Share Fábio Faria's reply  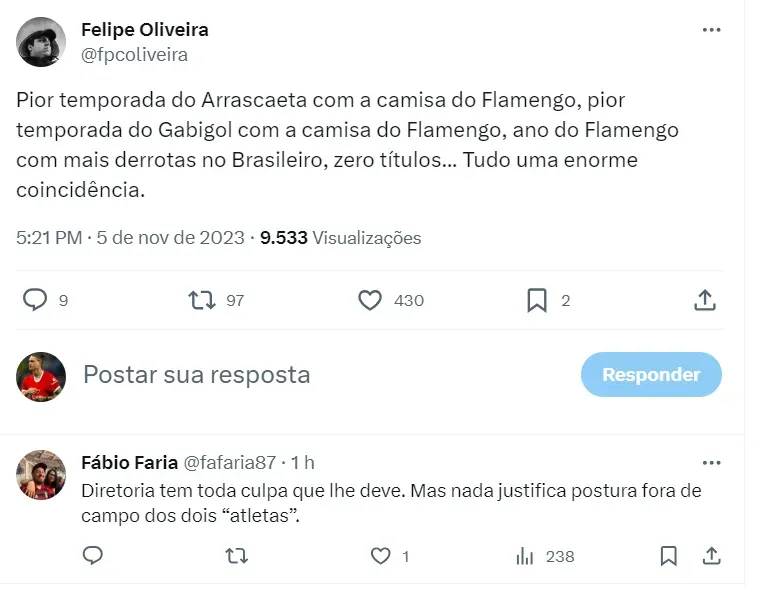(711, 556)
